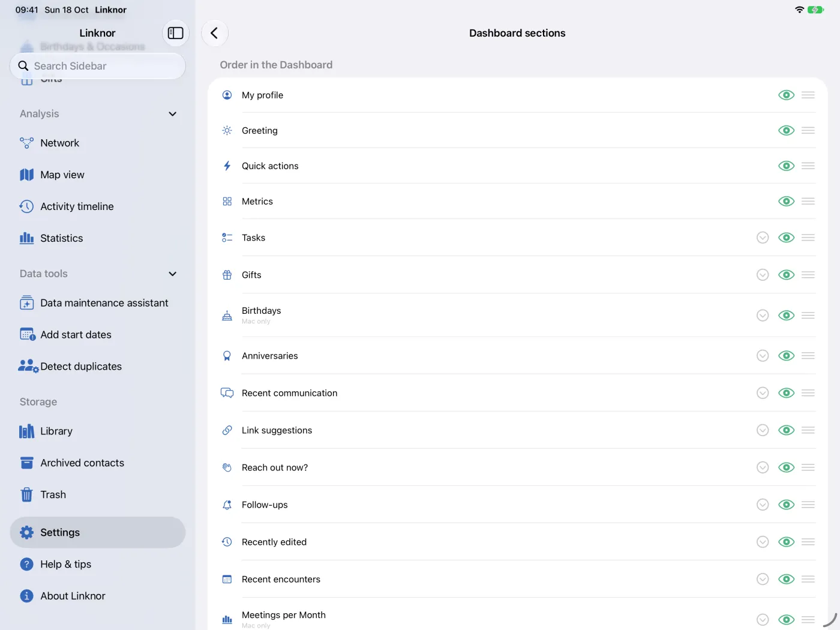Toggle the Metrics eye icon

786,201
